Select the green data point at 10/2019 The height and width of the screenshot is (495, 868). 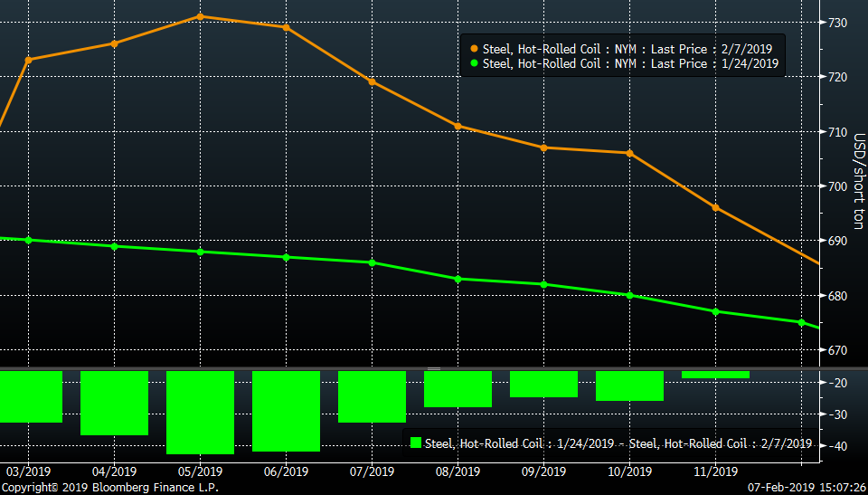click(x=629, y=295)
